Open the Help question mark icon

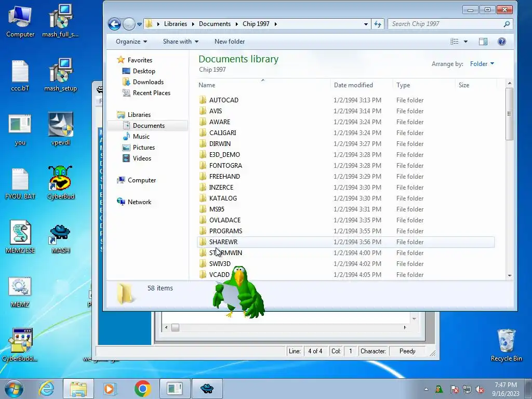click(502, 42)
